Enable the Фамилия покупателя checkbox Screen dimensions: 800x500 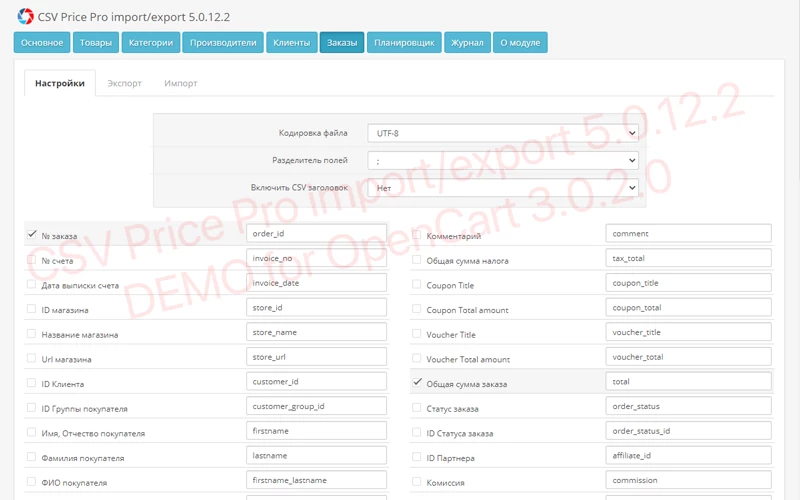(32, 457)
